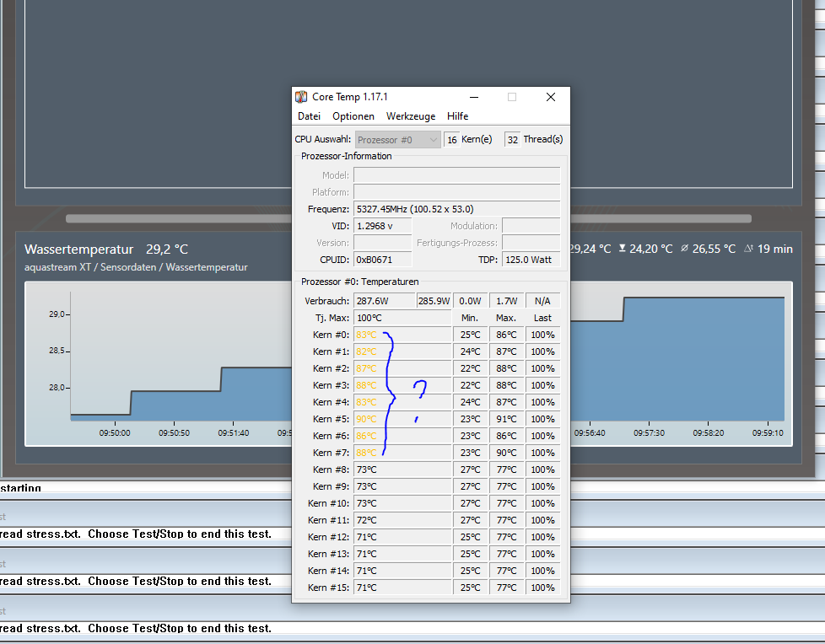Click Kern #2 min value 22°C
825x644 pixels.
point(471,368)
